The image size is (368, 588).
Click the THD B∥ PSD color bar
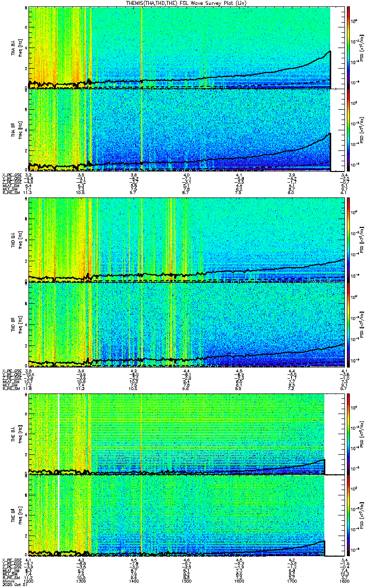[x=349, y=325]
